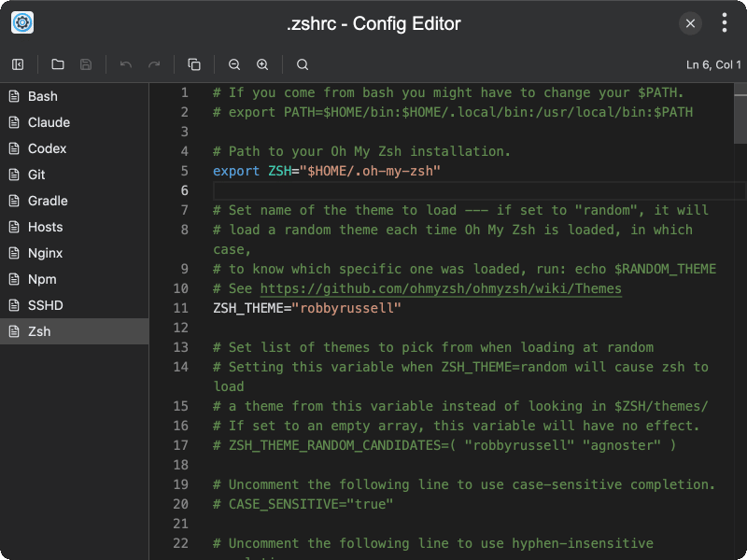Image resolution: width=747 pixels, height=560 pixels.
Task: Click the save file icon
Action: click(x=86, y=64)
